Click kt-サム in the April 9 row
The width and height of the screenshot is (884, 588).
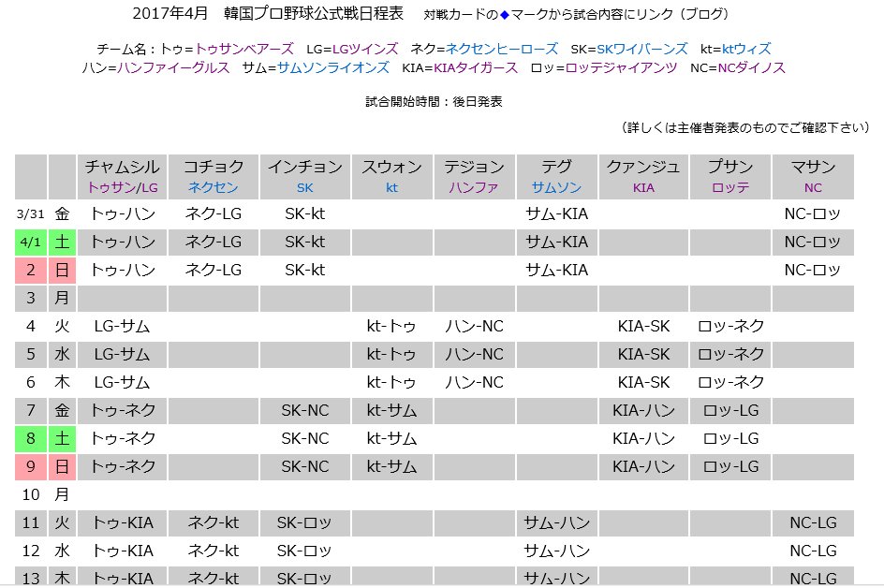click(x=391, y=467)
